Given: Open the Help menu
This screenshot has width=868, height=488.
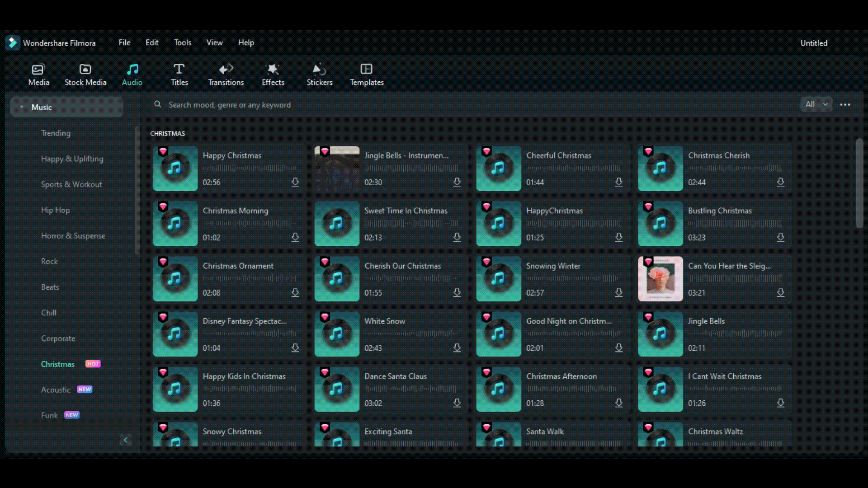Looking at the screenshot, I should 245,42.
